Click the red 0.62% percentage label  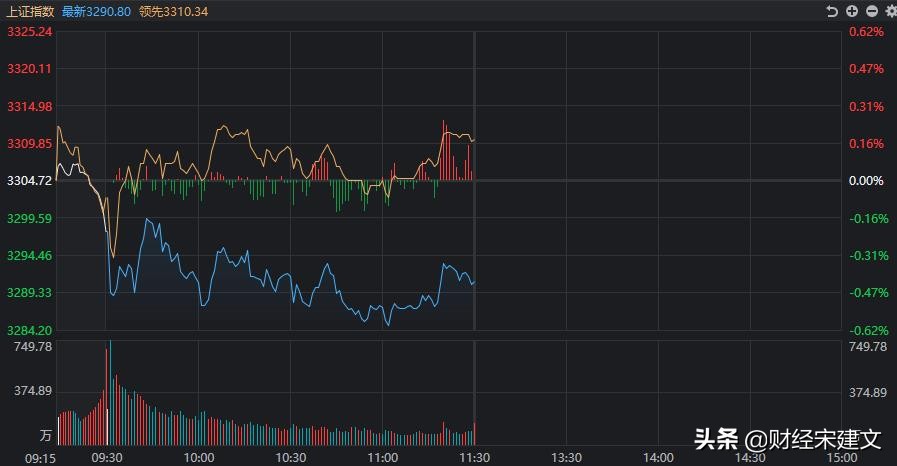866,32
